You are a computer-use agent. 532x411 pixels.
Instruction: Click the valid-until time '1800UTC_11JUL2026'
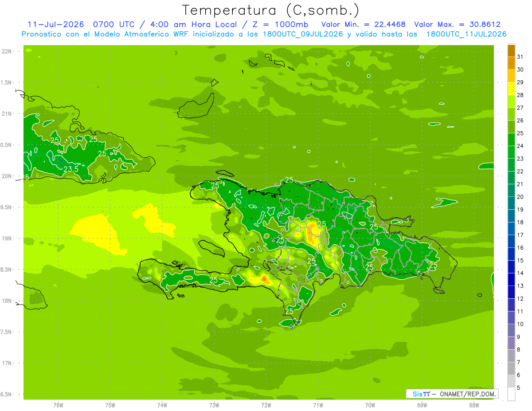click(x=466, y=34)
